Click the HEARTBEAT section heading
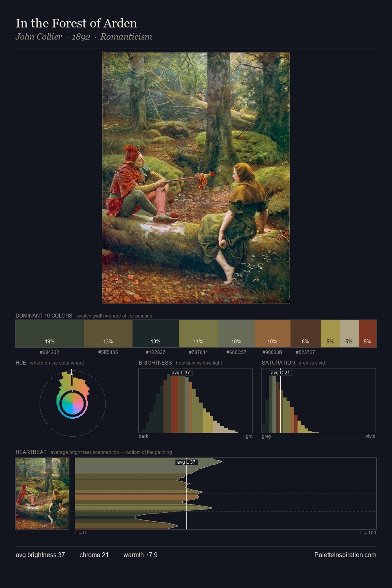Viewport: 392px width, 588px height. tap(31, 452)
